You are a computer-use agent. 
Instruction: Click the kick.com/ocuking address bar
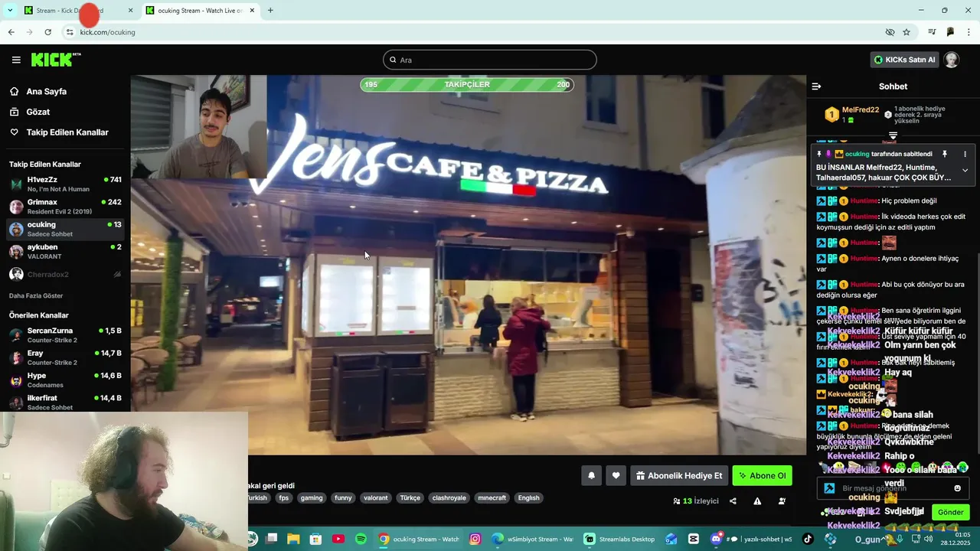click(475, 32)
